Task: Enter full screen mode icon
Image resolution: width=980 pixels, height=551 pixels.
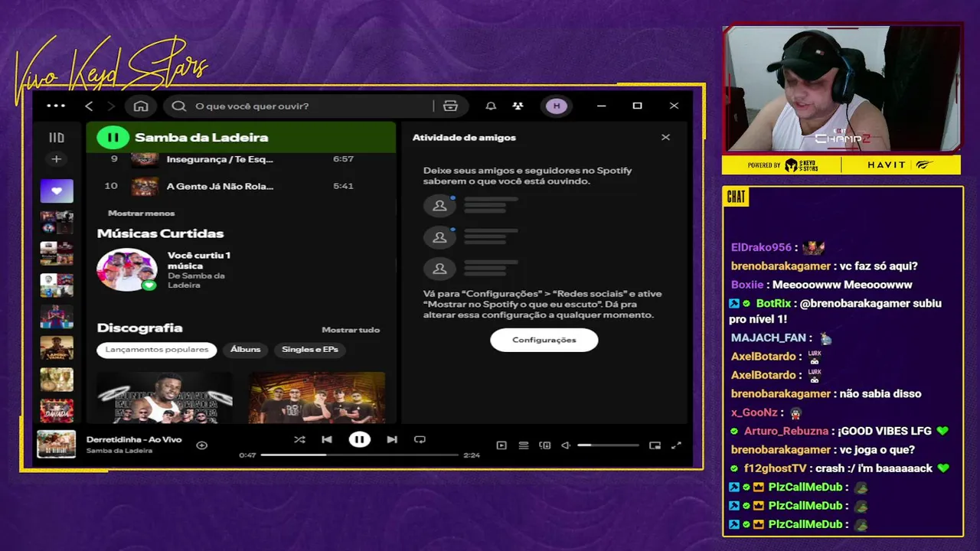Action: coord(676,445)
